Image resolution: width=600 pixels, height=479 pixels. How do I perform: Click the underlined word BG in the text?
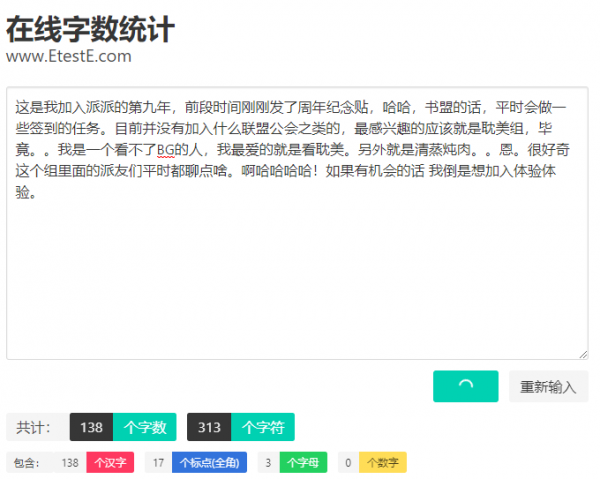click(x=165, y=150)
